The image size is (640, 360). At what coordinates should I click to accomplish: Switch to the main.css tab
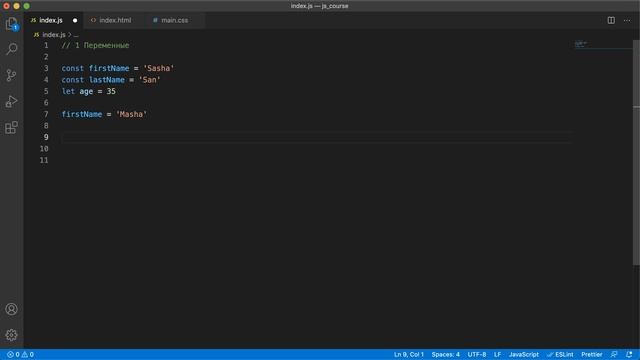[174, 20]
